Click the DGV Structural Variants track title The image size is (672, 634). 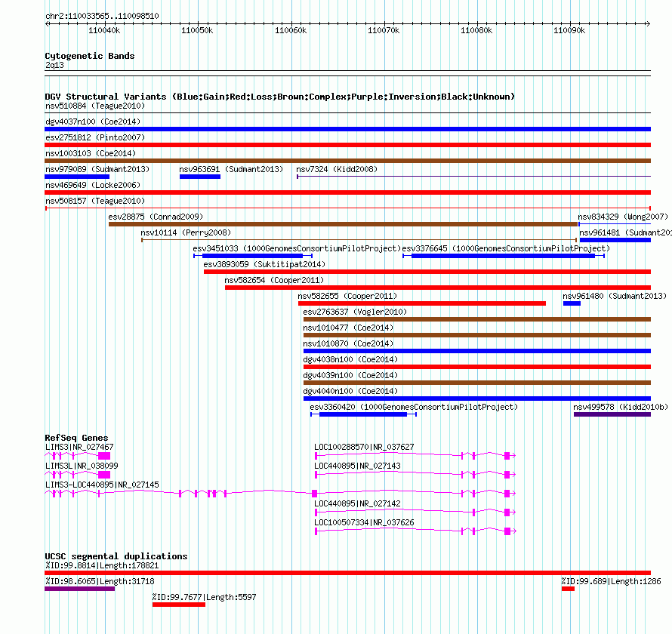click(280, 97)
